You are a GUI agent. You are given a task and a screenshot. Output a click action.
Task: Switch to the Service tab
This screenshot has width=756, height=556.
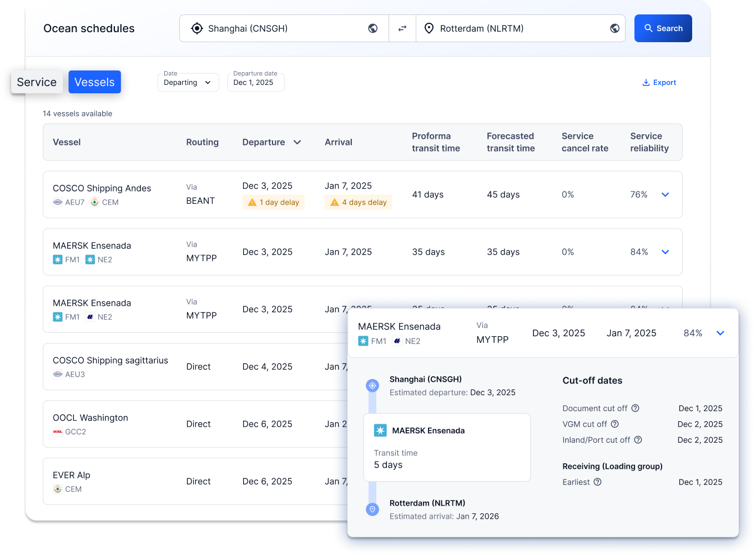click(x=37, y=82)
